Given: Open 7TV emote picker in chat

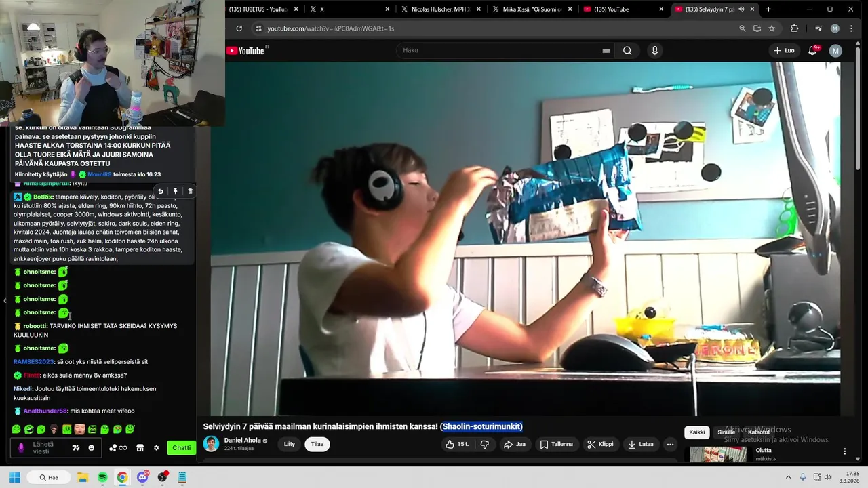Looking at the screenshot, I should 76,447.
